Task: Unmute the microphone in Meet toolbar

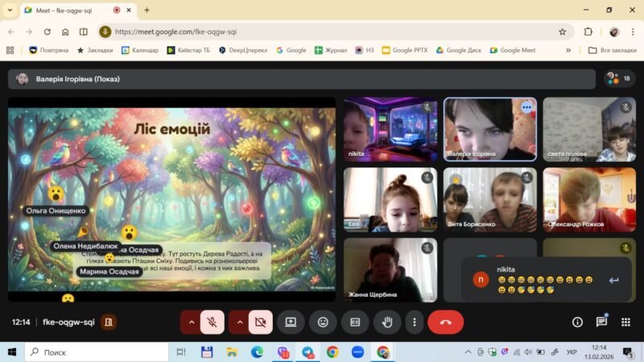Action: click(213, 322)
